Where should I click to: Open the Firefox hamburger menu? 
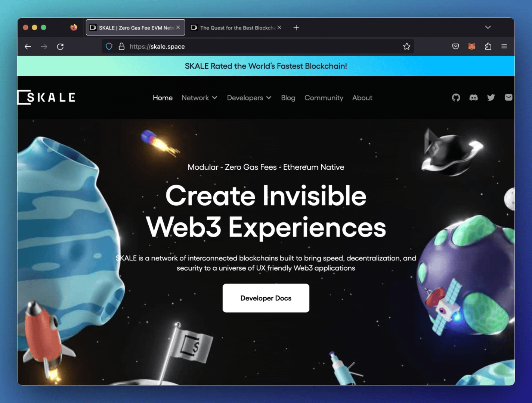pyautogui.click(x=504, y=46)
